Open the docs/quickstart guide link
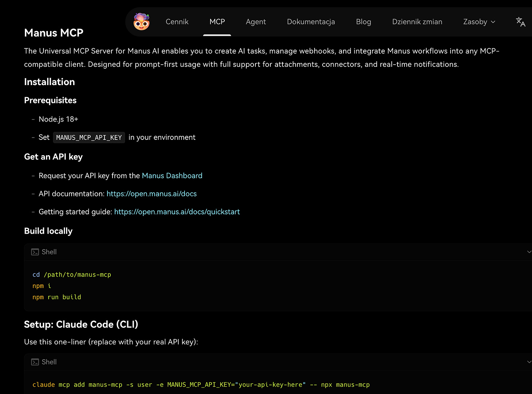This screenshot has width=532, height=394. click(177, 212)
